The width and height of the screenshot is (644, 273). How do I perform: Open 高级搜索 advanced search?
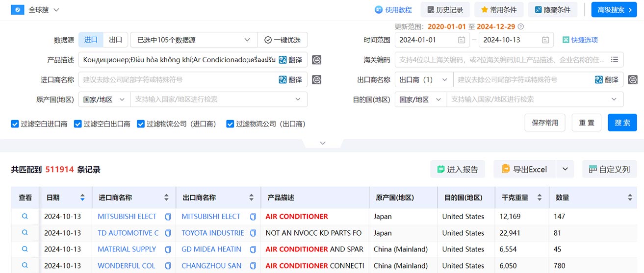point(614,10)
